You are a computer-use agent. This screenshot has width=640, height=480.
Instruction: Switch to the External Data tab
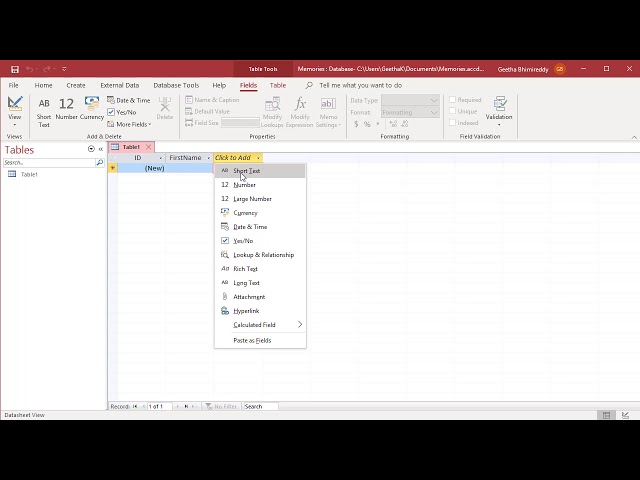[120, 85]
